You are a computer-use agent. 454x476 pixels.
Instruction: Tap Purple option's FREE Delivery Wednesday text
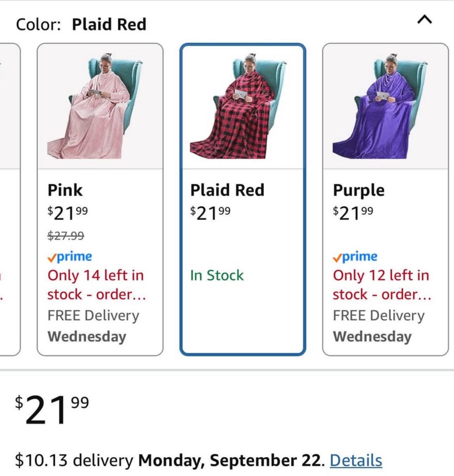[379, 326]
